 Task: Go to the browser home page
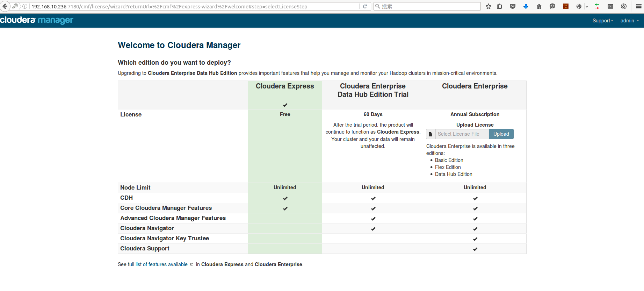pos(539,6)
